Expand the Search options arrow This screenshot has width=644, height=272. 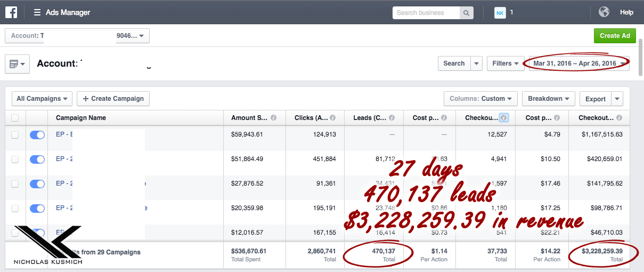point(477,63)
